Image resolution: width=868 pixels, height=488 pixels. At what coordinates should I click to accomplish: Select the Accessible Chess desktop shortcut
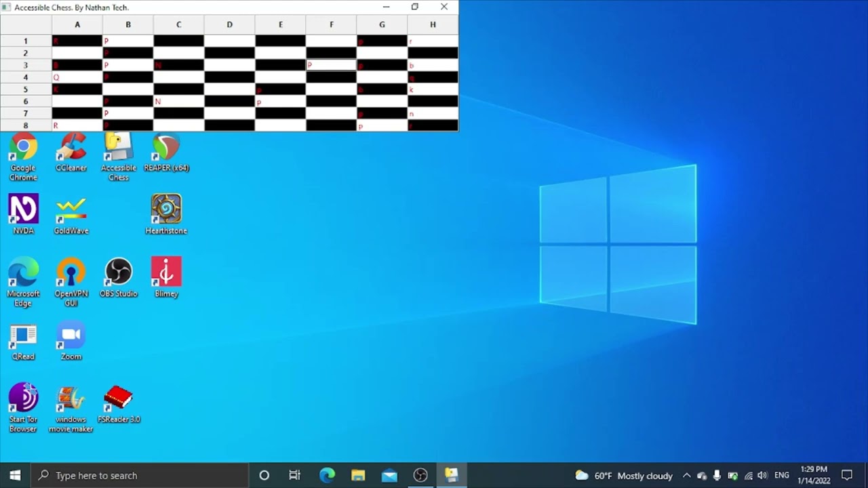[x=119, y=157]
